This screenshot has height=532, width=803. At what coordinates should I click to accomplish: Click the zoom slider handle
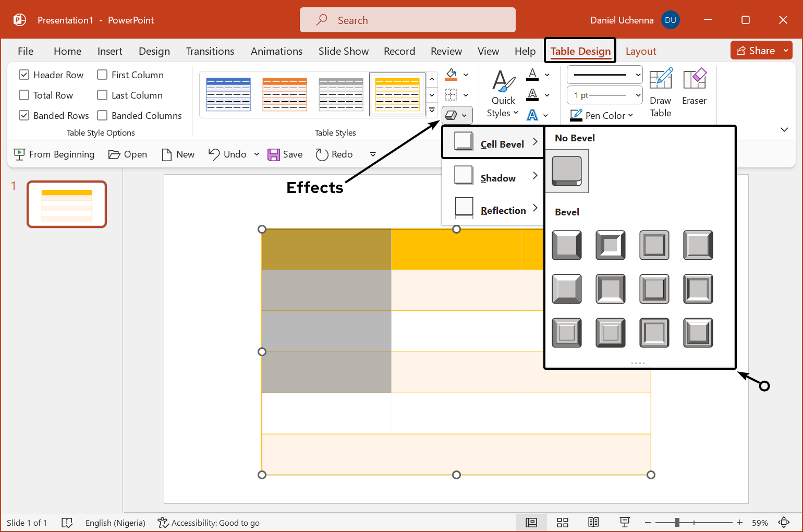coord(677,523)
